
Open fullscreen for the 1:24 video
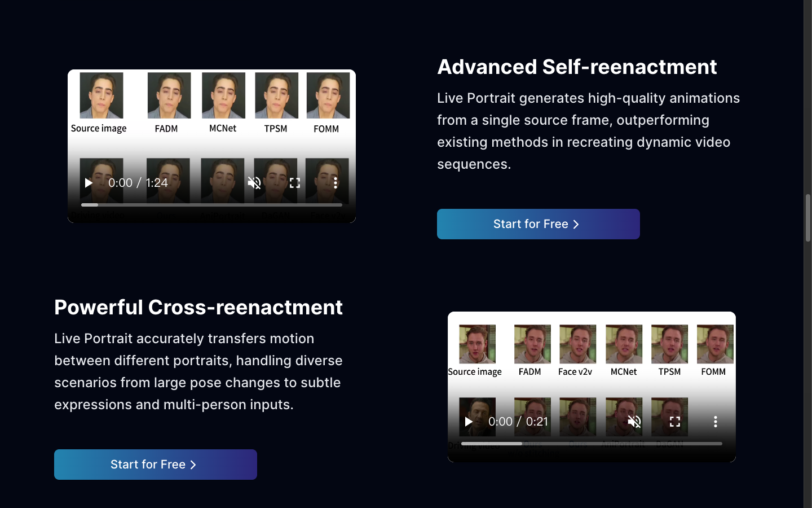pos(295,183)
